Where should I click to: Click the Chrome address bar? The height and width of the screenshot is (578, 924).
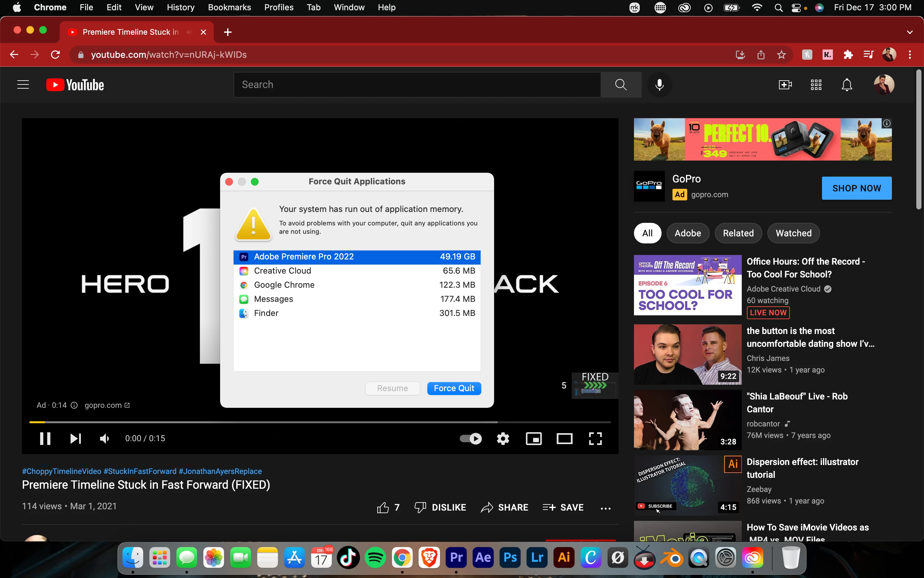coord(405,55)
